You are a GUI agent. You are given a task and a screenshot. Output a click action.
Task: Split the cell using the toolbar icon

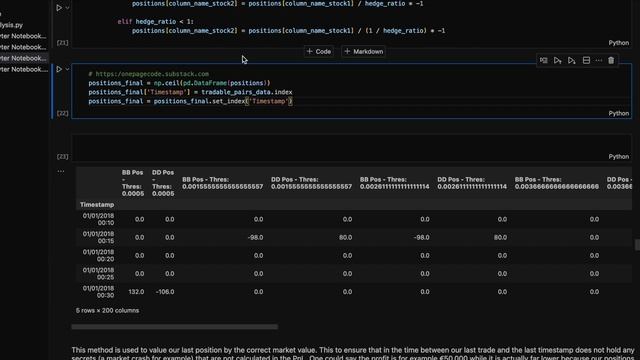(586, 60)
